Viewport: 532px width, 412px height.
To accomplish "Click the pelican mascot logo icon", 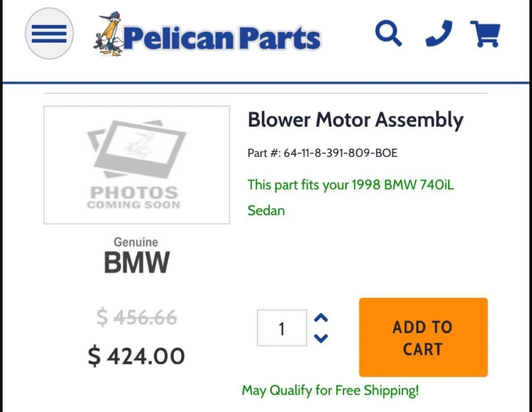I will point(108,35).
